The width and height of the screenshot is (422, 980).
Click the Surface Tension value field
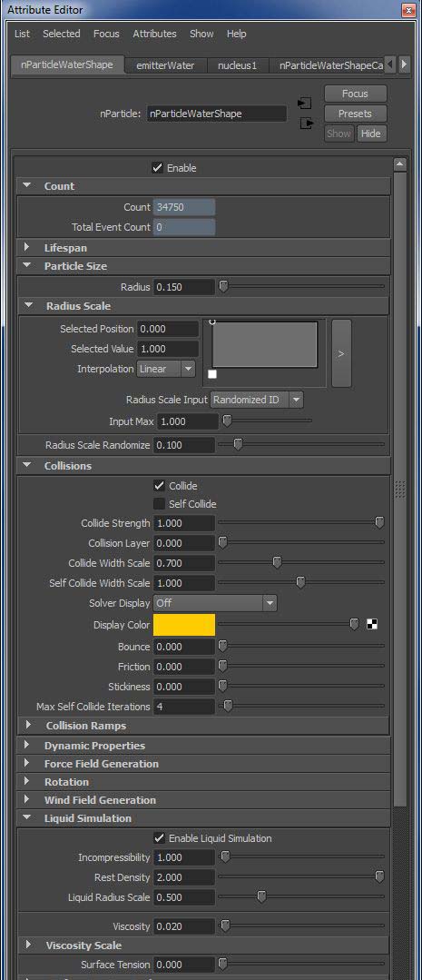pos(184,965)
